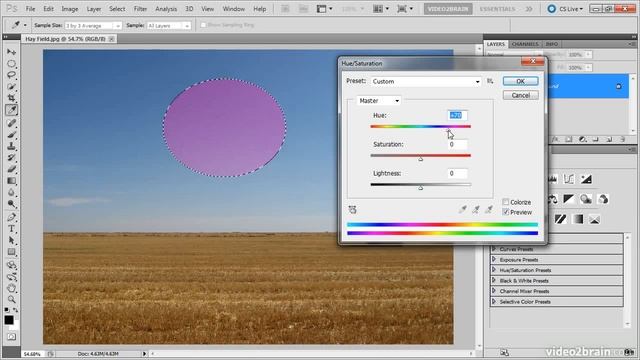640x360 pixels.
Task: Open the Sample All Layers dropdown
Action: [168, 25]
